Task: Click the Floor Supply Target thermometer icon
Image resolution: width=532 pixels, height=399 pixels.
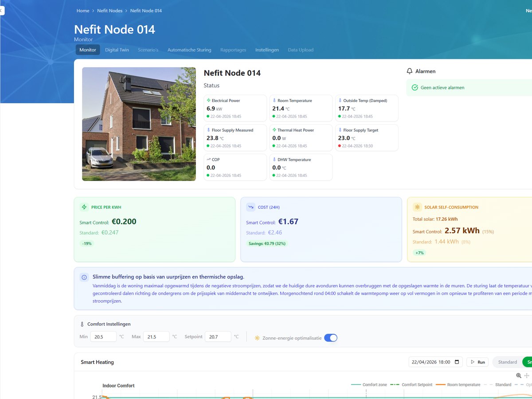Action: (340, 130)
